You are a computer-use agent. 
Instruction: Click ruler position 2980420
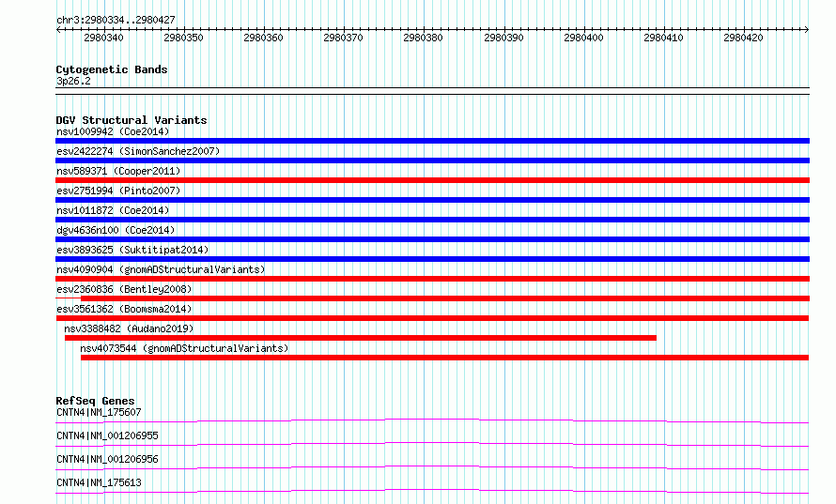point(743,38)
